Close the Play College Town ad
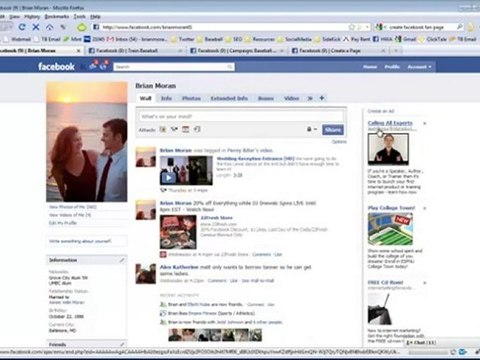This screenshot has width=480, height=360. tap(425, 208)
